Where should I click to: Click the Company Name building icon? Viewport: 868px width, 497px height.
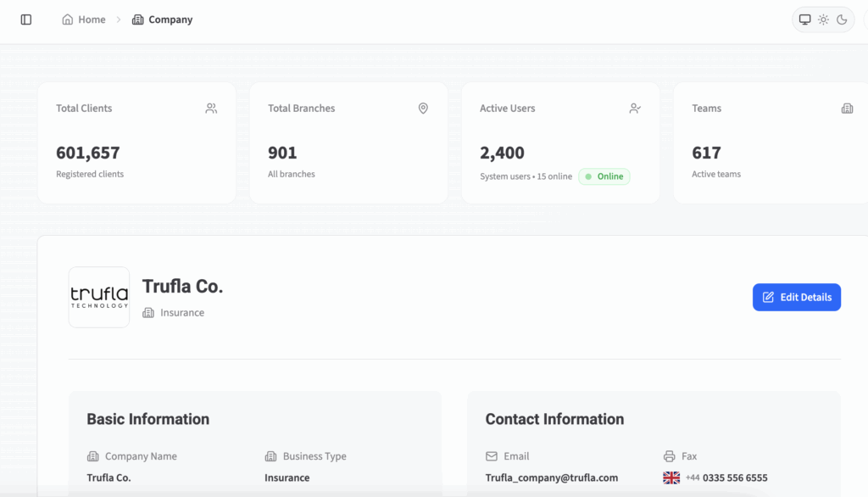click(93, 456)
